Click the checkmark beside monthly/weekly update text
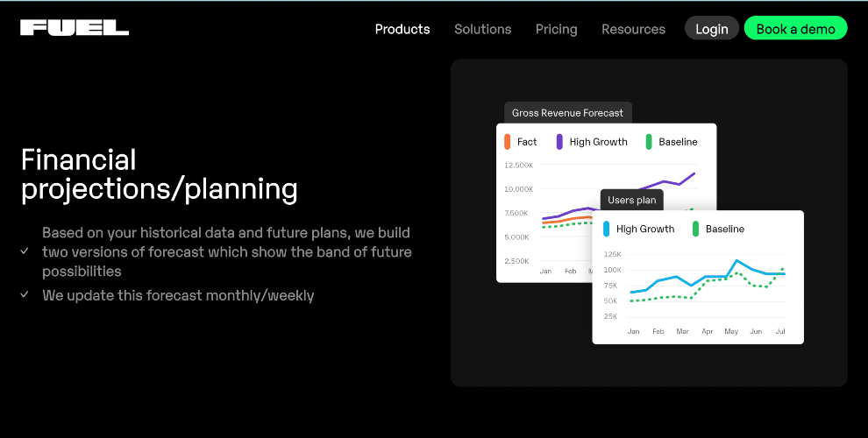 25,294
